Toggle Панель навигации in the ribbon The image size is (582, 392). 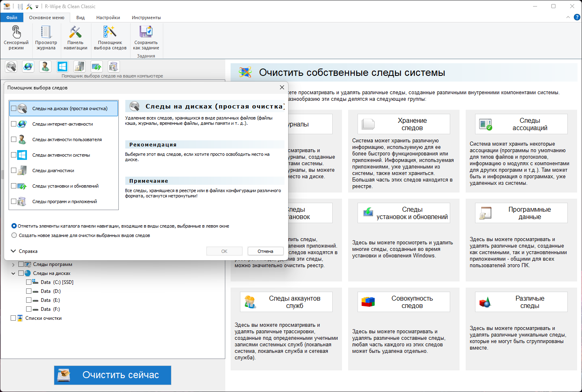[x=76, y=38]
